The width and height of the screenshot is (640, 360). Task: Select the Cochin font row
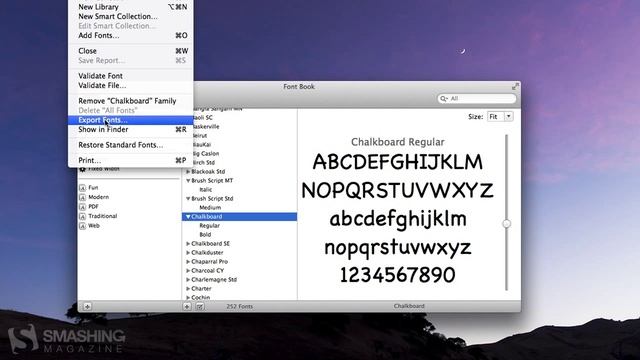[x=239, y=298]
